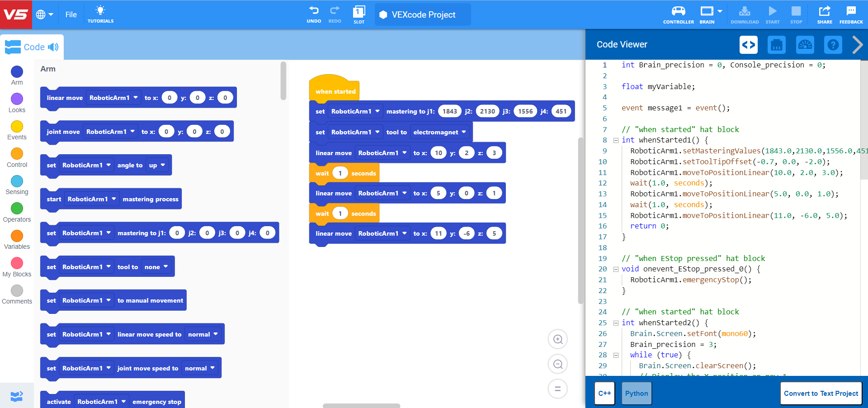Image resolution: width=868 pixels, height=408 pixels.
Task: Select the My Blocks category
Action: coord(17,267)
